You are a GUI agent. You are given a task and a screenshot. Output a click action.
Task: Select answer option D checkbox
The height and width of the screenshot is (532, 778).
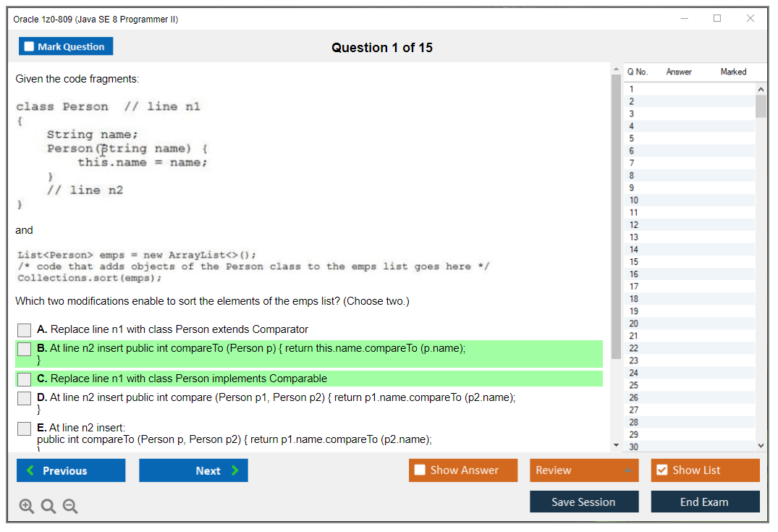pos(24,397)
